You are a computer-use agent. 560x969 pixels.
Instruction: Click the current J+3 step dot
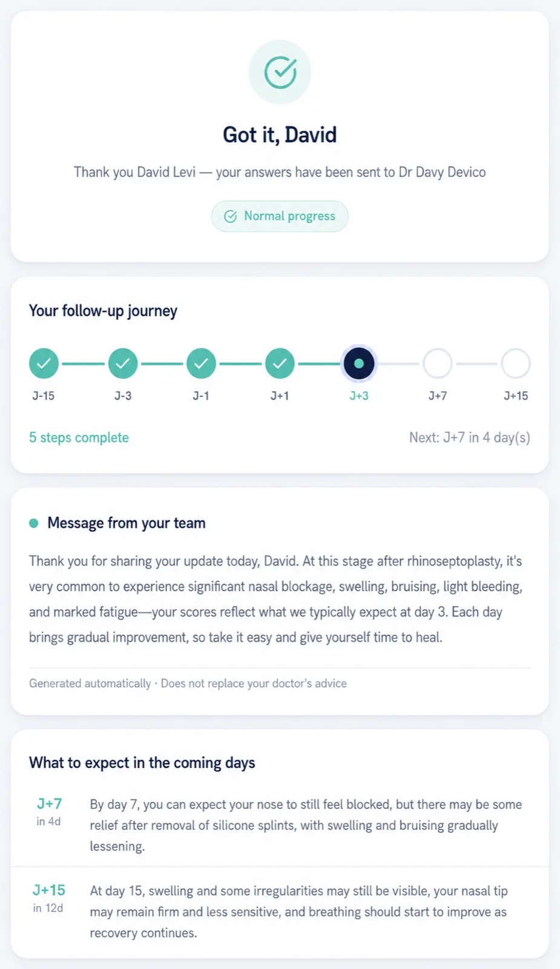coord(359,363)
